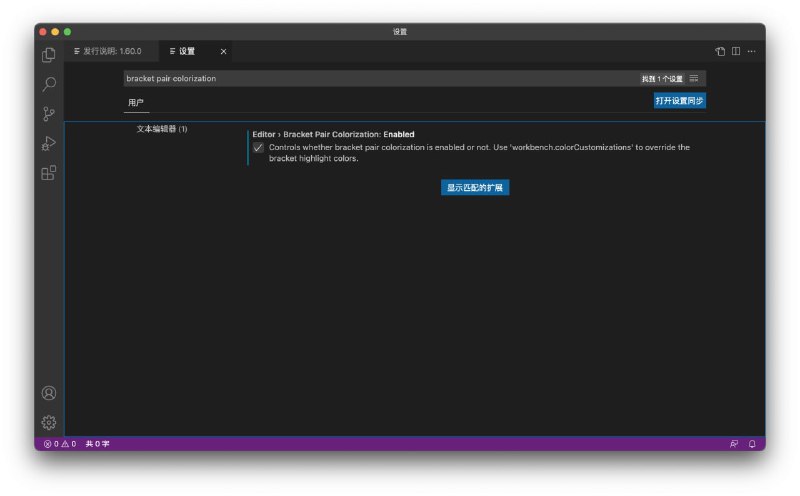The width and height of the screenshot is (800, 496).
Task: Close the 设置 tab
Action: click(223, 52)
